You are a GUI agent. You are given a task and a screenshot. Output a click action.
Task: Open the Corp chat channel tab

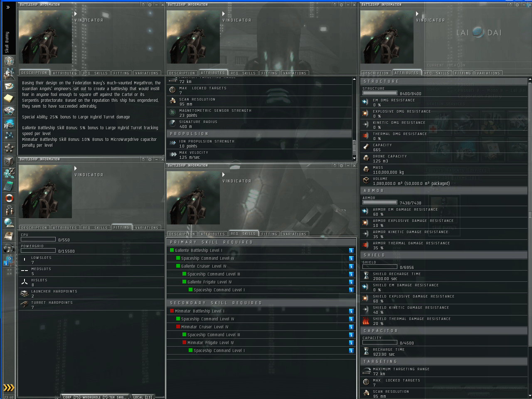(95, 397)
